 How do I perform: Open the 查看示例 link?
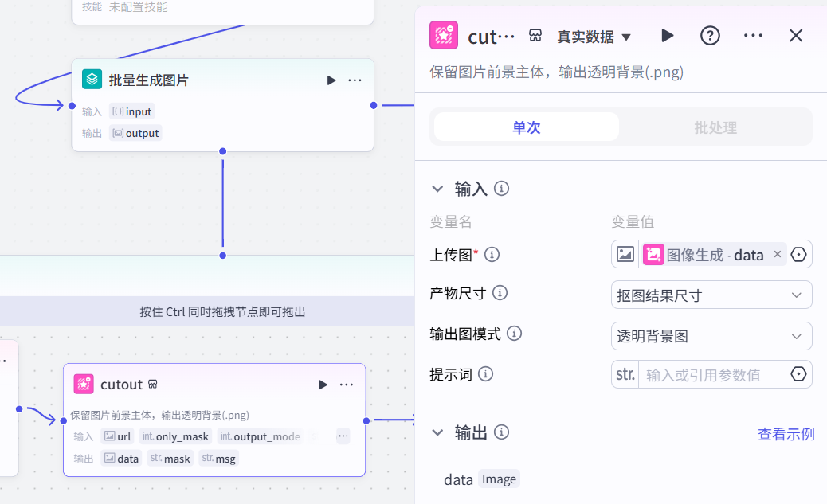click(786, 434)
